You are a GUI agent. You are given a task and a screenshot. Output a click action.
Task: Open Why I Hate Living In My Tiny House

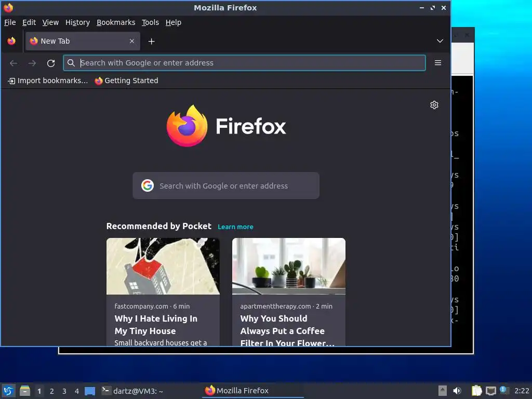point(156,325)
